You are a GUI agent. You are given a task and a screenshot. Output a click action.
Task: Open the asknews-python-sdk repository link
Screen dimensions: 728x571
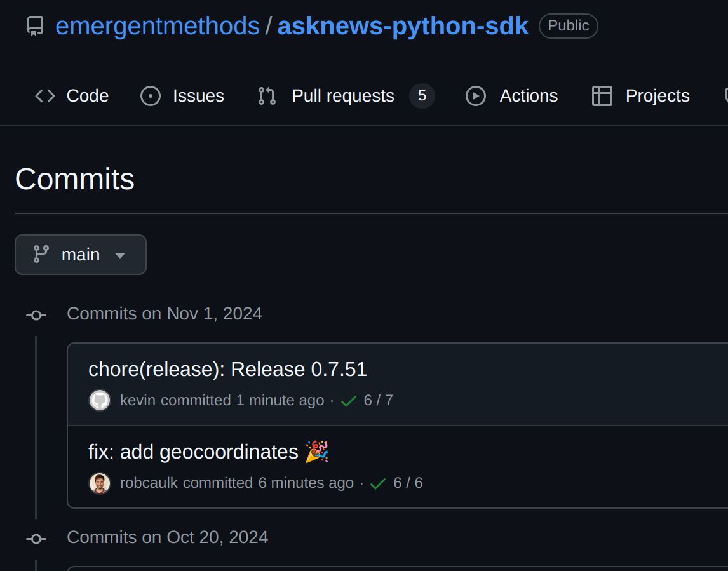pyautogui.click(x=403, y=26)
